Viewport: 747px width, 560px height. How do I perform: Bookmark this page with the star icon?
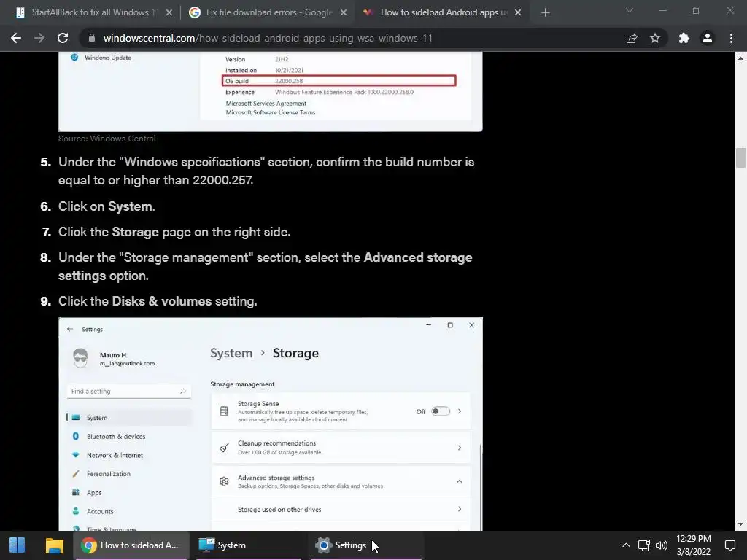tap(655, 38)
